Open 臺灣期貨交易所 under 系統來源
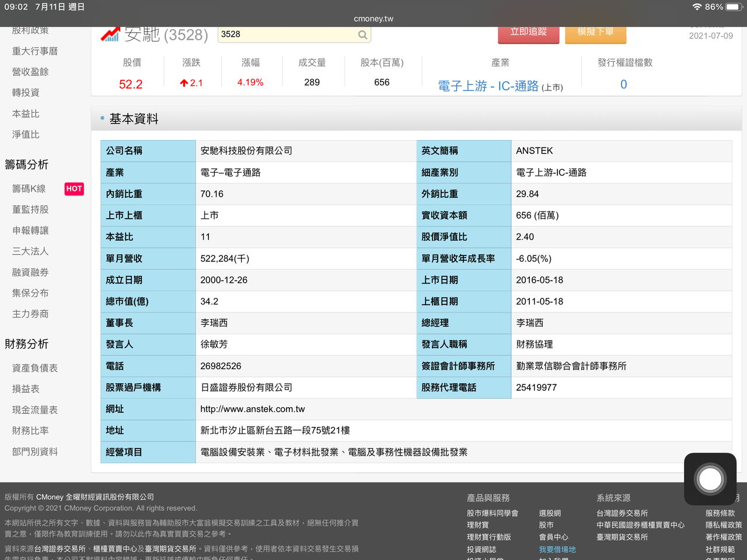This screenshot has height=560, width=747. click(x=622, y=537)
